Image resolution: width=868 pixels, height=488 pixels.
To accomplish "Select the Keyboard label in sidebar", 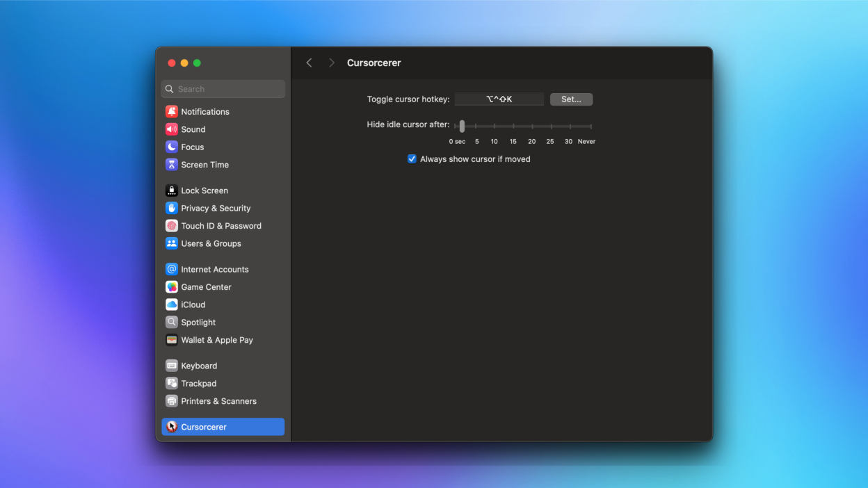I will coord(199,366).
